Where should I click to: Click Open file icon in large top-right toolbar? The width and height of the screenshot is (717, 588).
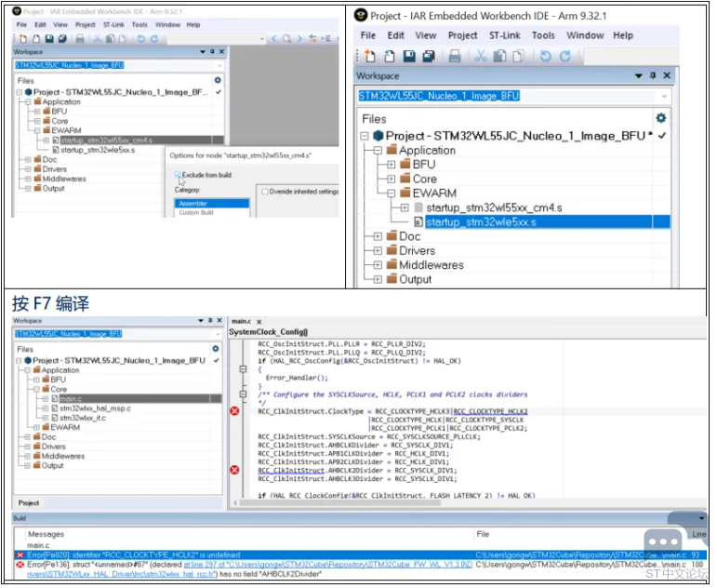(x=389, y=56)
